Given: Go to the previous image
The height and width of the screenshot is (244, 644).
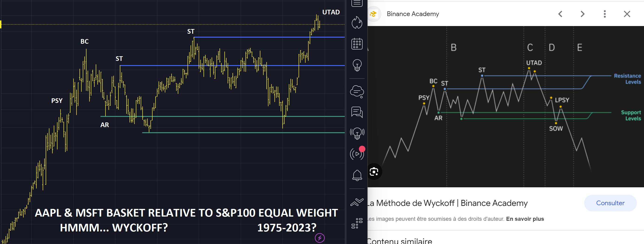Looking at the screenshot, I should (x=560, y=14).
